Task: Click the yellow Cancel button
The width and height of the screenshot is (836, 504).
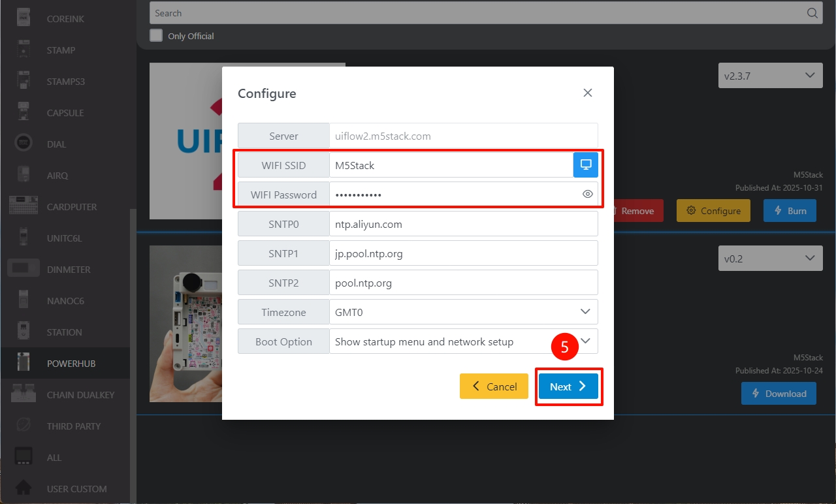Action: click(494, 386)
